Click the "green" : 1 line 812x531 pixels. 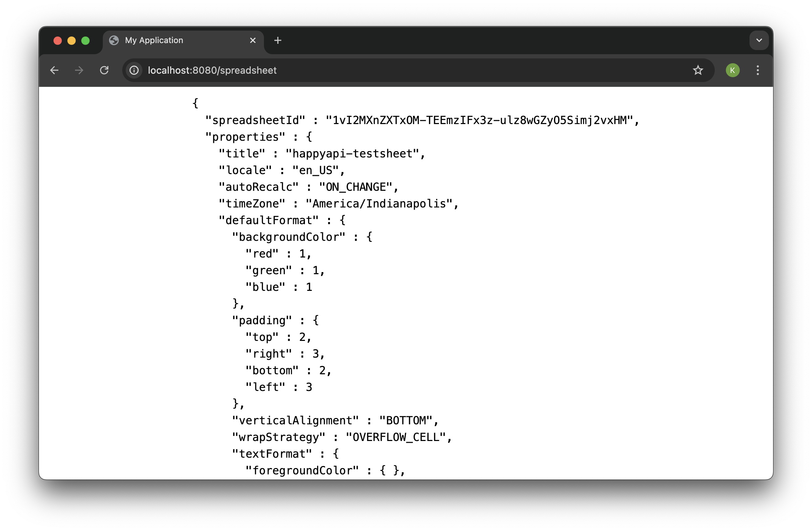click(x=285, y=270)
